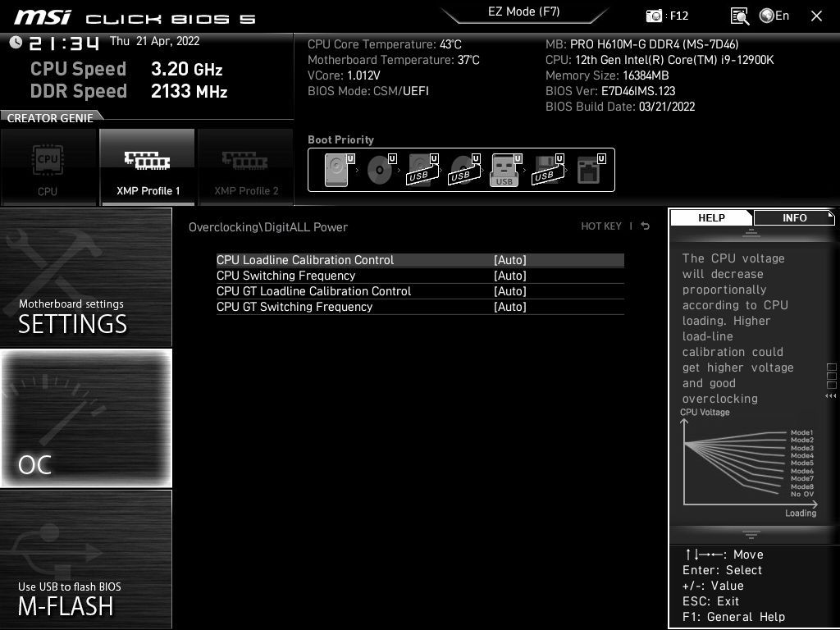
Task: Switch to the HELP tab
Action: pyautogui.click(x=711, y=217)
